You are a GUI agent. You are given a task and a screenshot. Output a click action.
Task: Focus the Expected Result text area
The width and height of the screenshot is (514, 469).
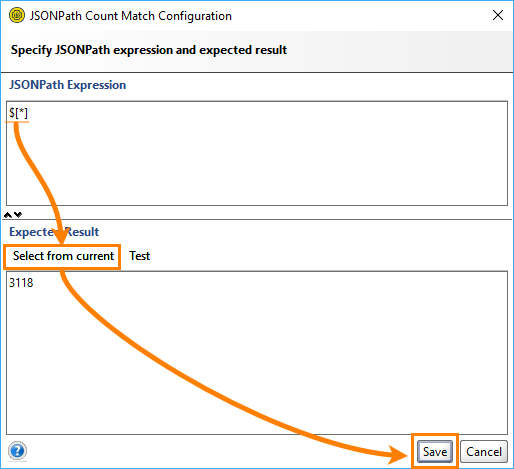point(257,353)
